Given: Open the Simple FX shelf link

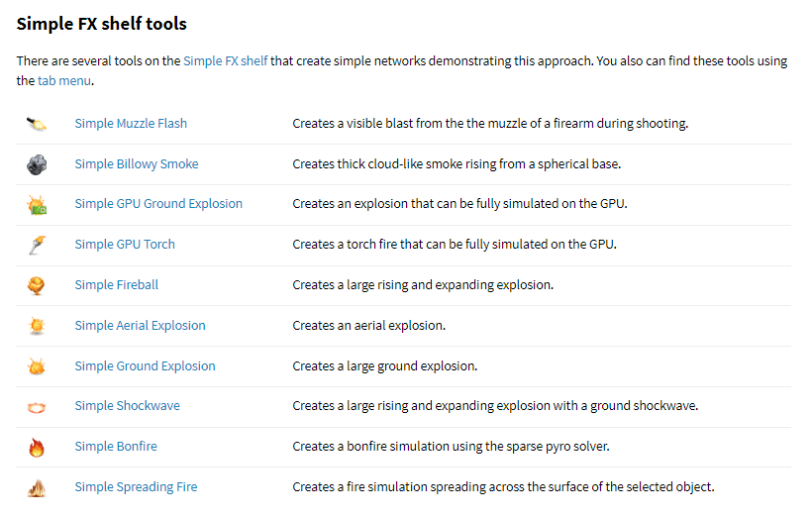Looking at the screenshot, I should coord(225,60).
